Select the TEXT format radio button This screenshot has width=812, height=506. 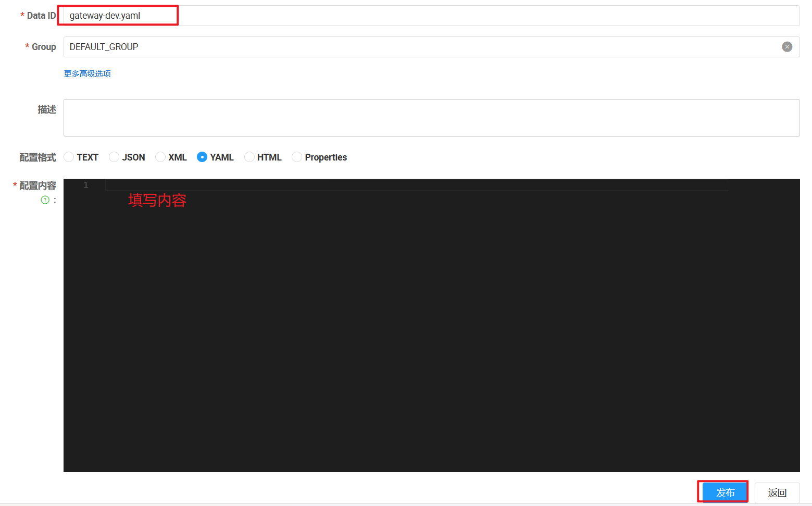tap(69, 157)
